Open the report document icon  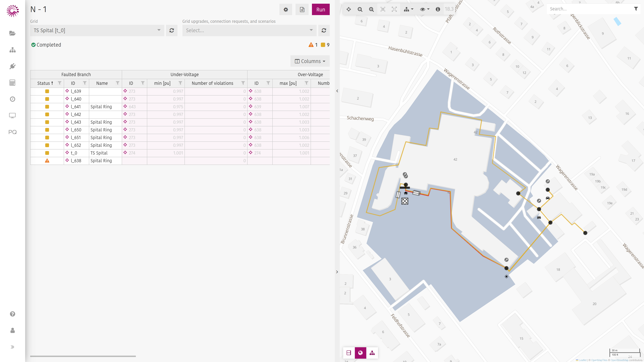[x=302, y=10]
